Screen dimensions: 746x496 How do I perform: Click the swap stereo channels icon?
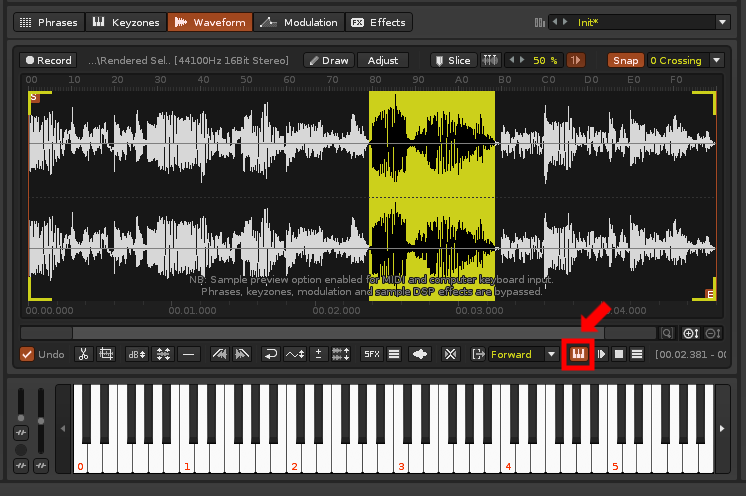[341, 354]
